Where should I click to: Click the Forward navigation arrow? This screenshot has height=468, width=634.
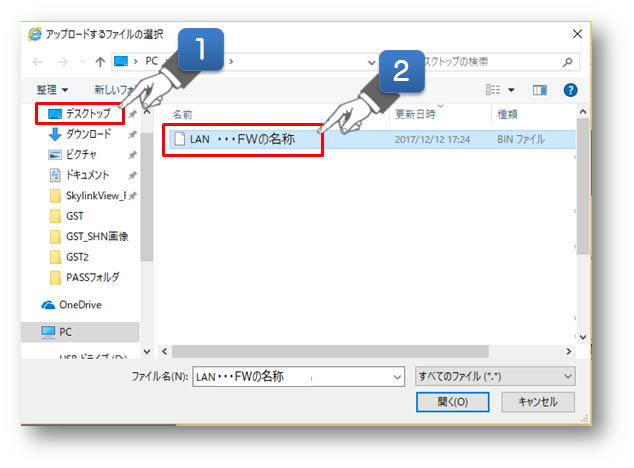pos(62,62)
